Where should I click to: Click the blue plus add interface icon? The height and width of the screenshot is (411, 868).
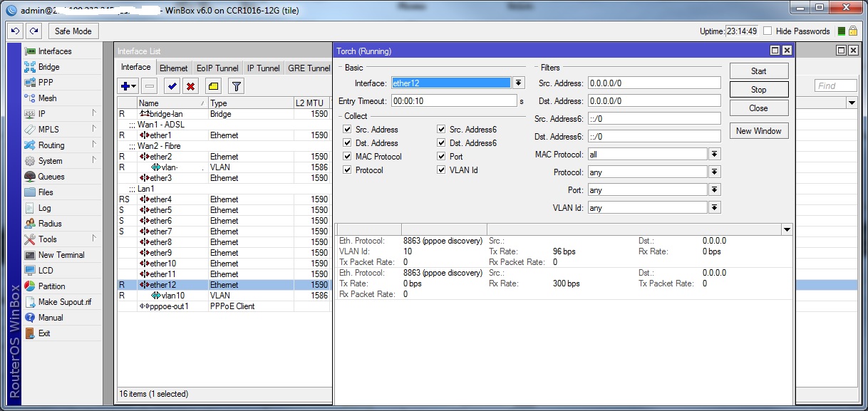point(128,86)
